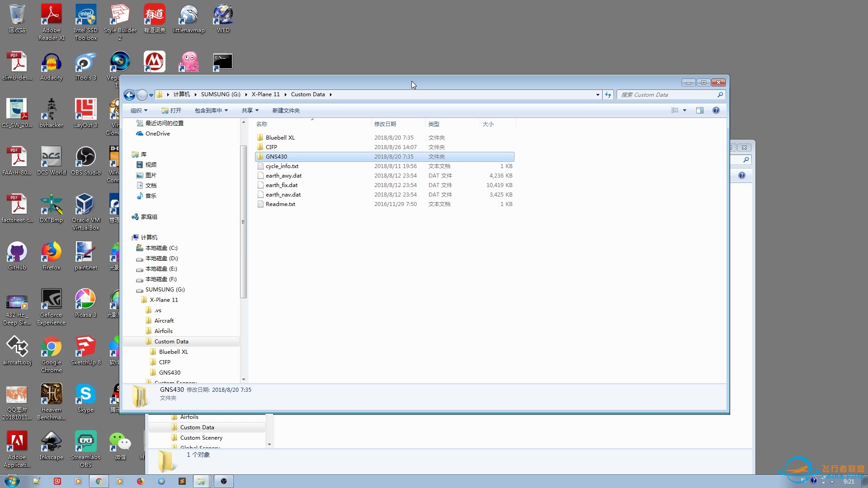This screenshot has width=868, height=488.
Task: Select Custom Scenery in background Explorer window
Action: (x=201, y=438)
